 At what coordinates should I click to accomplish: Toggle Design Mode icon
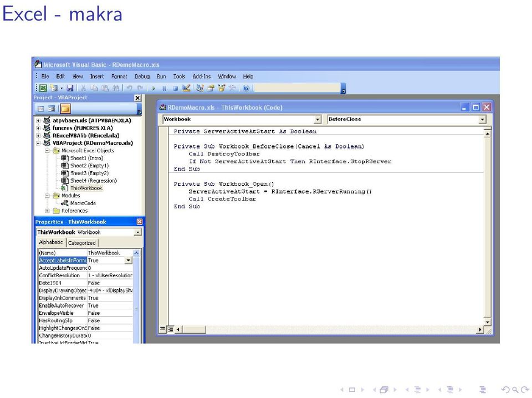(x=186, y=88)
